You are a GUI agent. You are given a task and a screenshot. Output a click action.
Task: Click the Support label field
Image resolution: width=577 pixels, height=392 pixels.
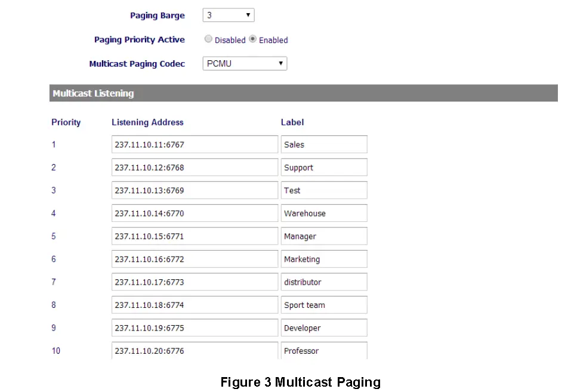click(x=323, y=167)
